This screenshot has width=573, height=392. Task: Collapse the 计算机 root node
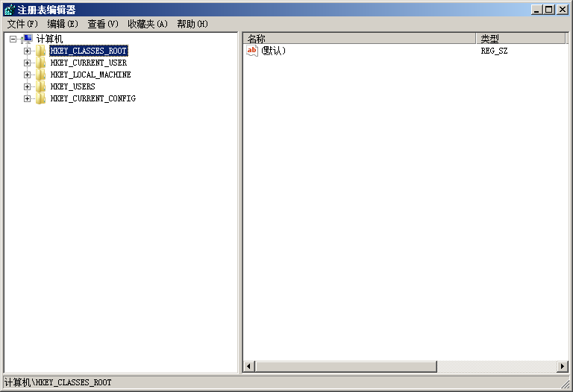click(13, 39)
